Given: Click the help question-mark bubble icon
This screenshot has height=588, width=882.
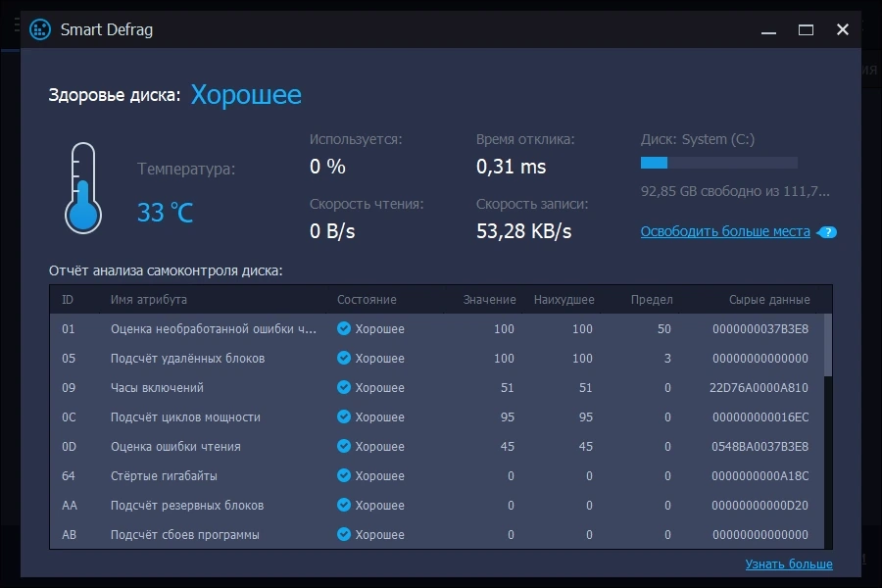Looking at the screenshot, I should (827, 232).
